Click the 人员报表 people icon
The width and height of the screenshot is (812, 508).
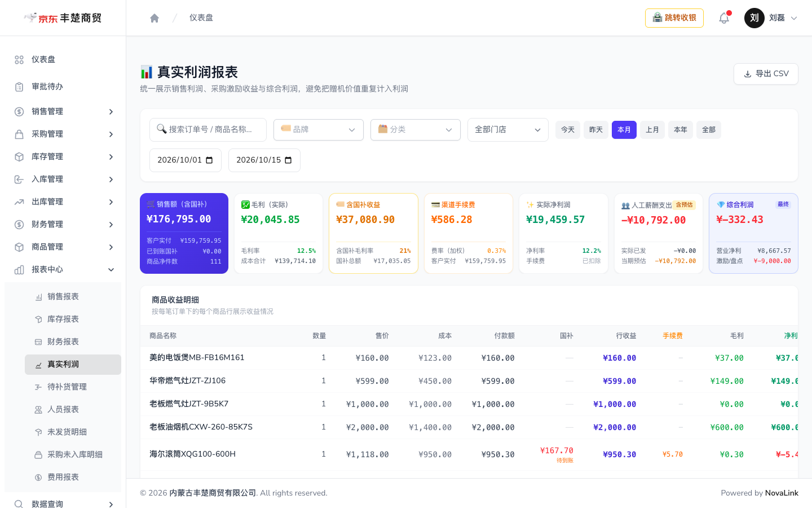[x=38, y=410]
